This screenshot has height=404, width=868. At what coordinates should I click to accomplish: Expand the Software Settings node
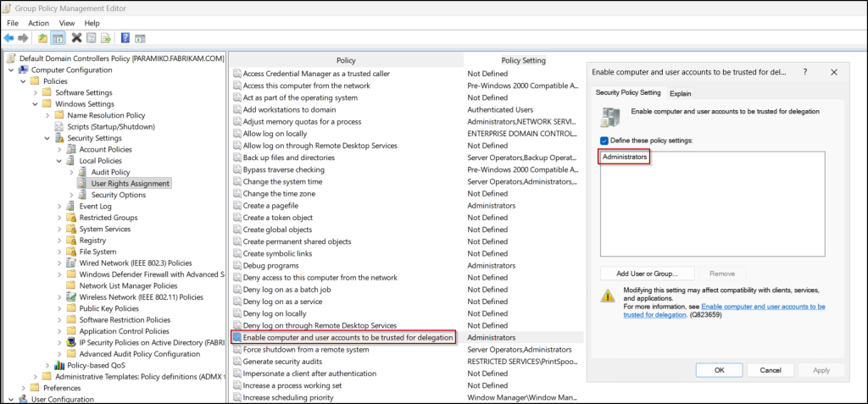click(36, 92)
